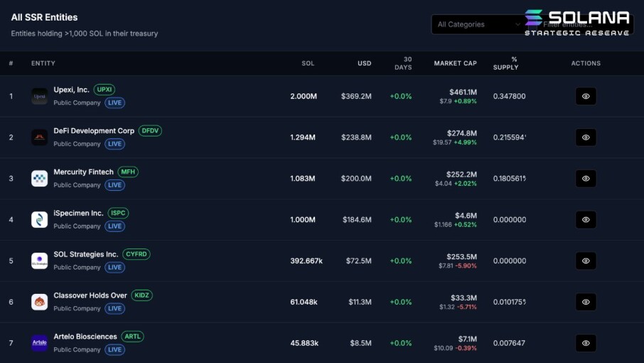This screenshot has height=363, width=644.
Task: Sort by the 30 Days column header
Action: (403, 63)
